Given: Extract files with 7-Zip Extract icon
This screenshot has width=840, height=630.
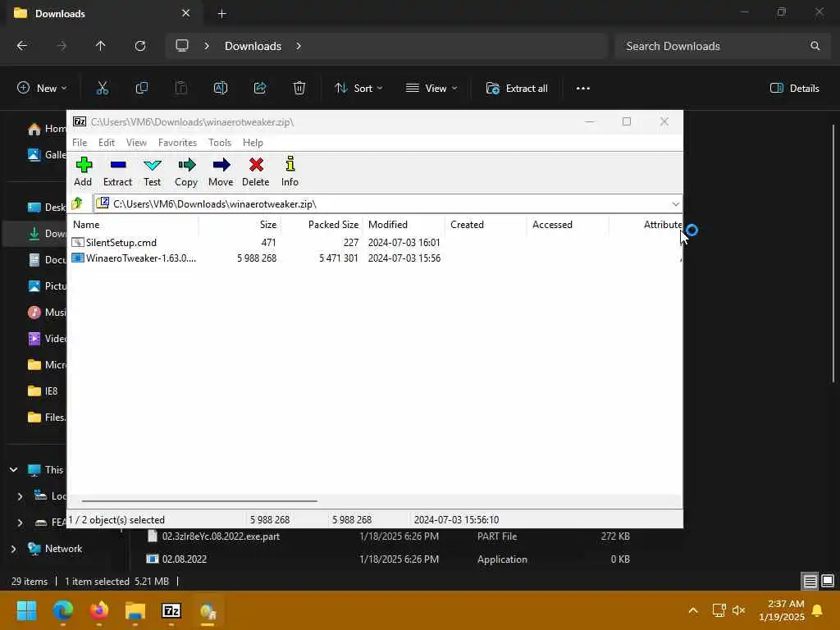Looking at the screenshot, I should tap(117, 171).
